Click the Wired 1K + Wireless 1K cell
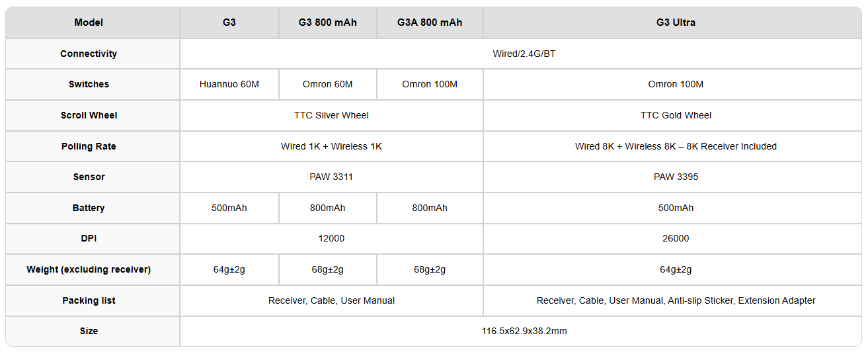This screenshot has height=352, width=868. 331,146
